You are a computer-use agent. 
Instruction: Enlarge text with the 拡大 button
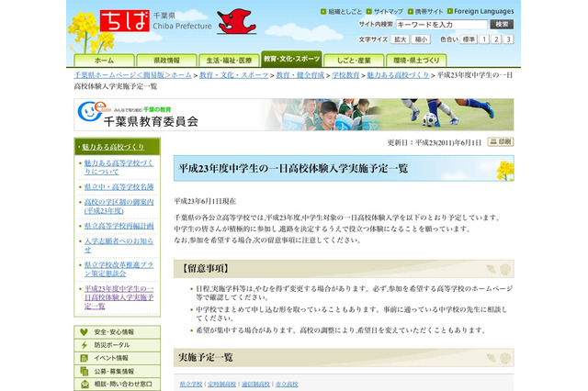click(x=401, y=39)
